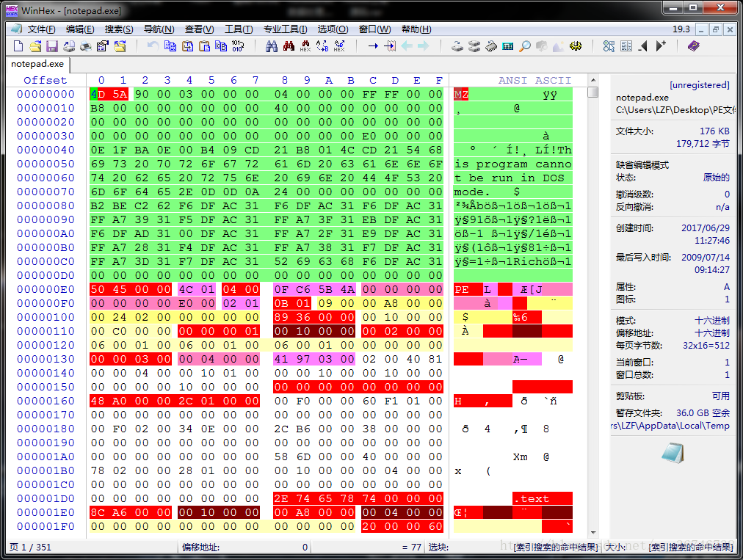Screen dimensions: 743x560
Task: Click the ANSI ASCII column header
Action: [534, 80]
